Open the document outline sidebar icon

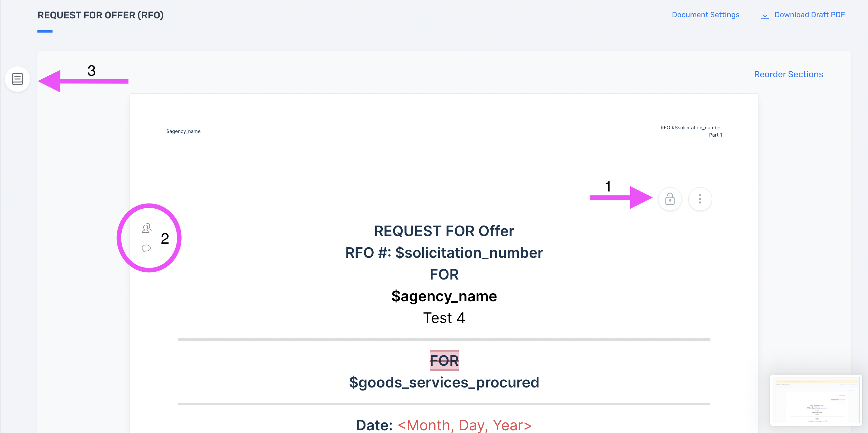click(18, 79)
